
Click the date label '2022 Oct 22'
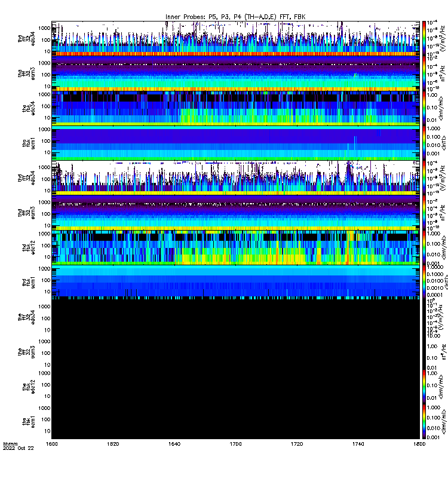(x=19, y=448)
